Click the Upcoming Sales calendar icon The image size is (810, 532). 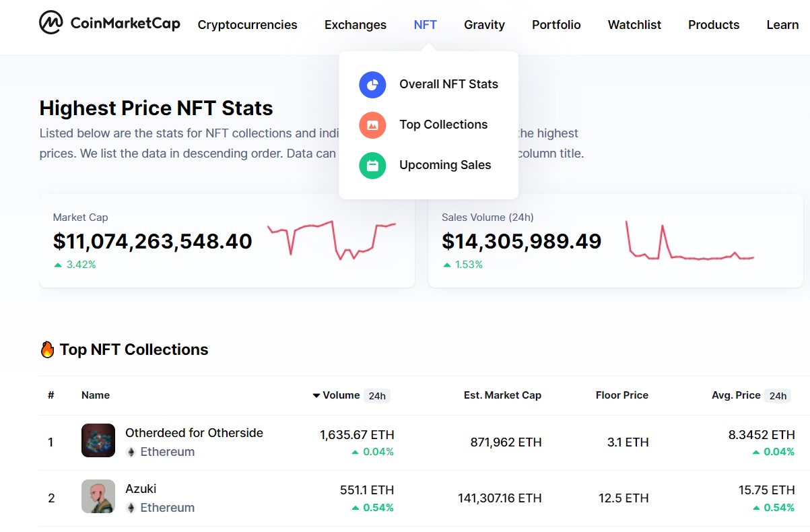click(x=372, y=166)
